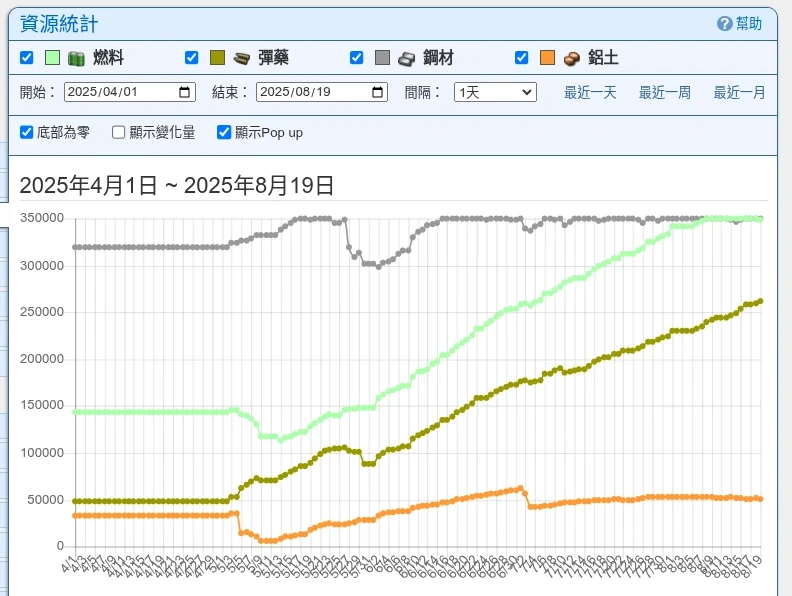792x596 pixels.
Task: Click the fuel drum icon next to 燃料
Action: [76, 58]
